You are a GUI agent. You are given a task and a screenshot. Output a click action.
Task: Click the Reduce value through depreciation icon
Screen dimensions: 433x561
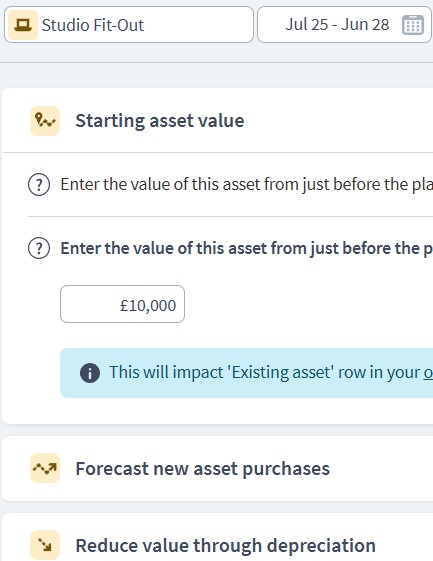45,545
